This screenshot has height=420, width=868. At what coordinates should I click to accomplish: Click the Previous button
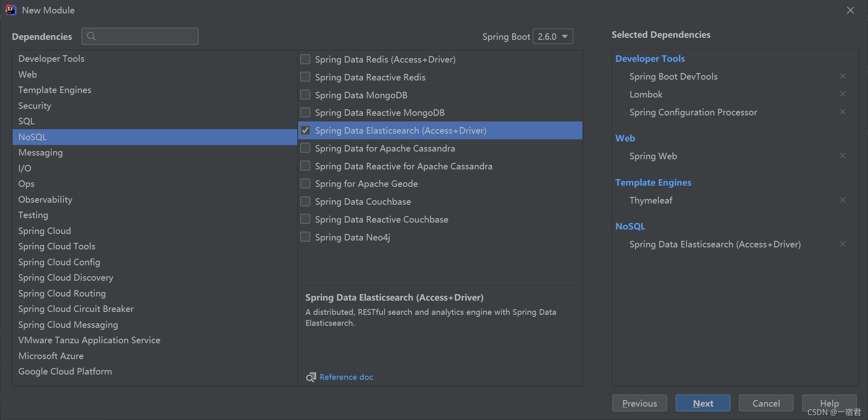pos(639,403)
